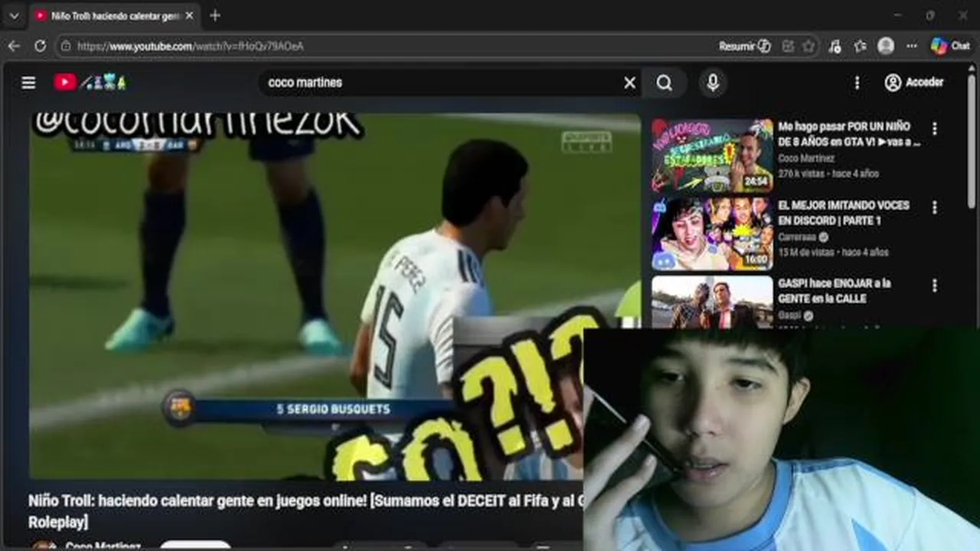
Task: Go to the YouTube home logo
Action: (x=90, y=83)
